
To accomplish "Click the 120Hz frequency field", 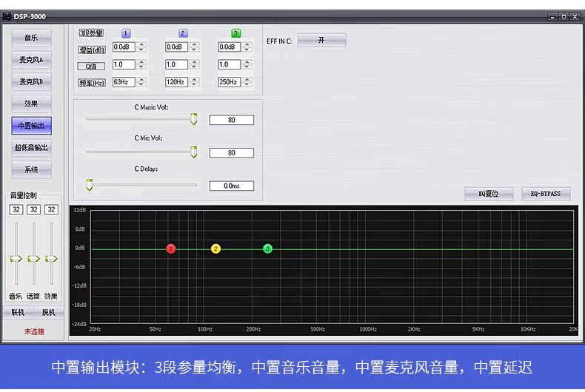I will pyautogui.click(x=176, y=82).
